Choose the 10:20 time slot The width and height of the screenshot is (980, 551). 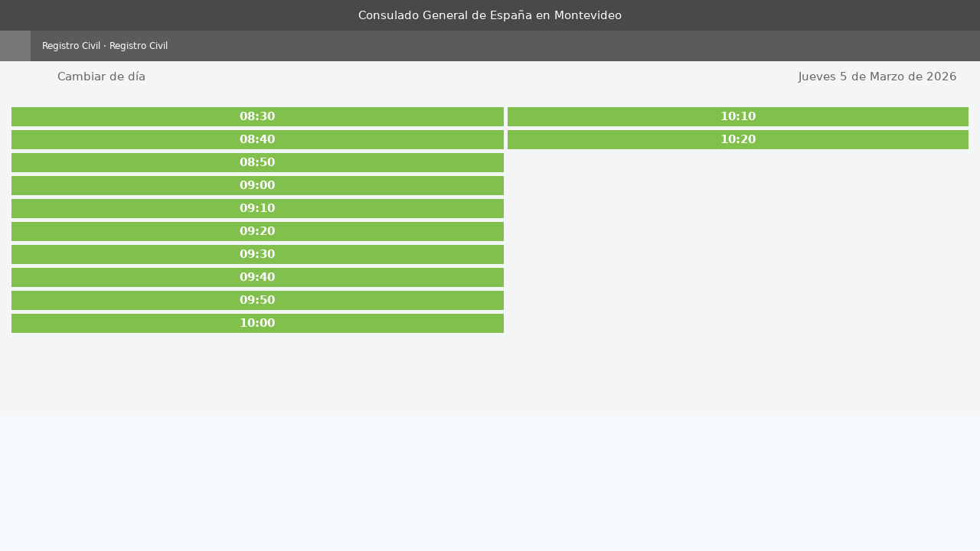point(737,139)
